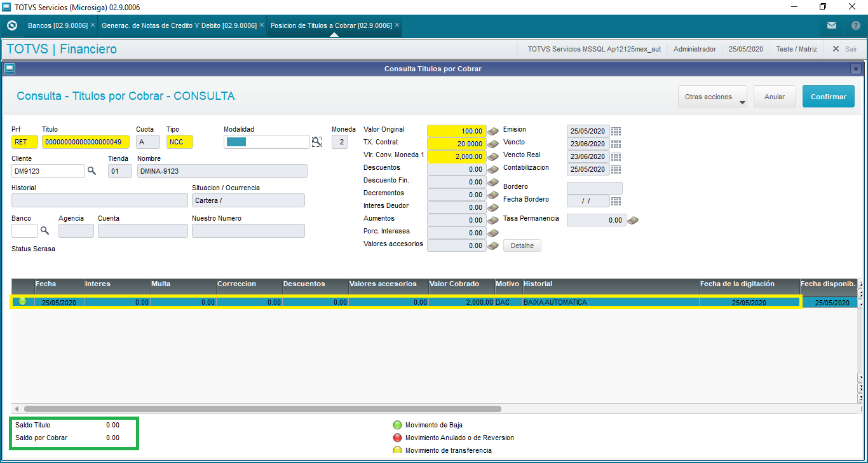Click the 2,000.00 Valor Cobrado cell
The height and width of the screenshot is (463, 868).
pos(461,303)
